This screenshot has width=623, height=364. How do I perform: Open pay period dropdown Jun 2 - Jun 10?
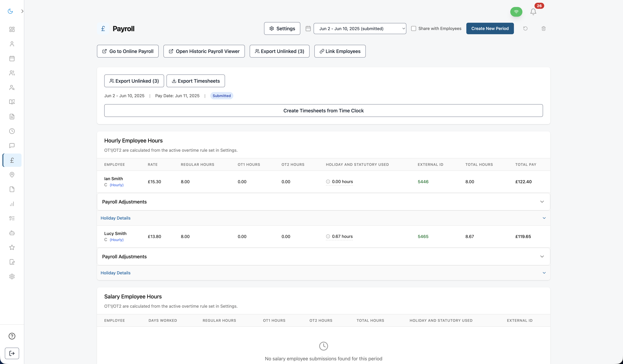point(360,28)
